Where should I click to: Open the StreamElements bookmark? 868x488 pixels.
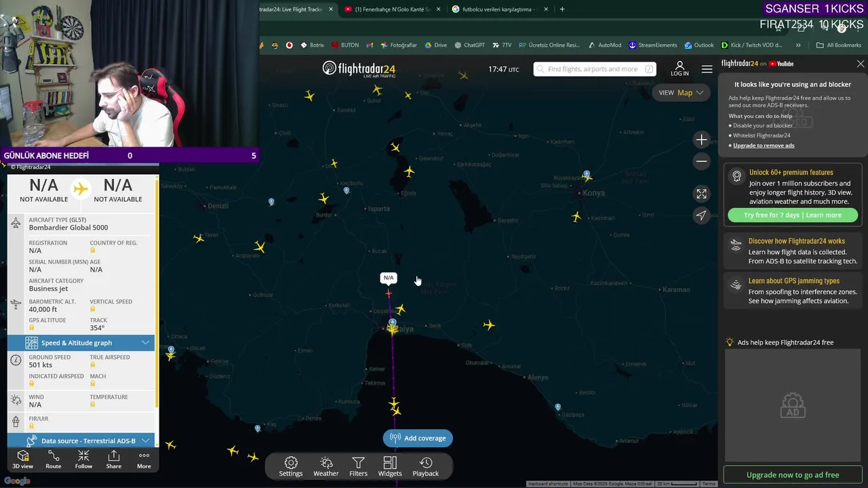652,45
